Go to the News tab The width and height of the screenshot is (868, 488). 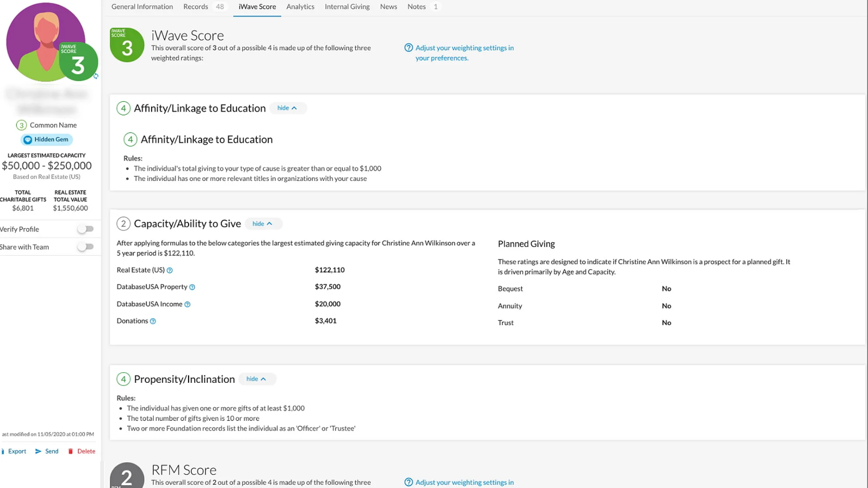coord(388,7)
